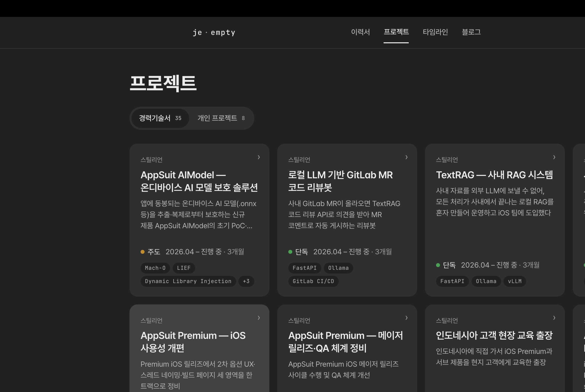Screen dimensions: 585x392
Task: Open the 타임라인 nav item
Action: (x=435, y=32)
